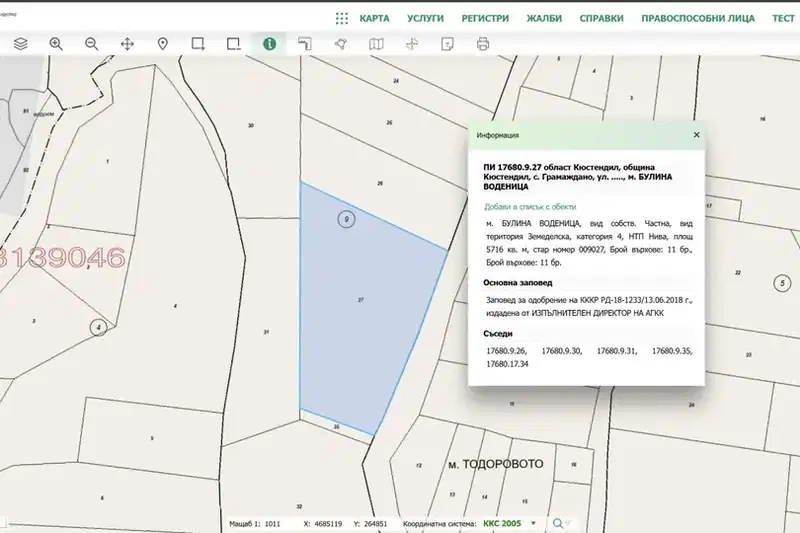Viewport: 800px width, 533px height.
Task: Click the 'Съседи' heading in popup
Action: point(498,334)
